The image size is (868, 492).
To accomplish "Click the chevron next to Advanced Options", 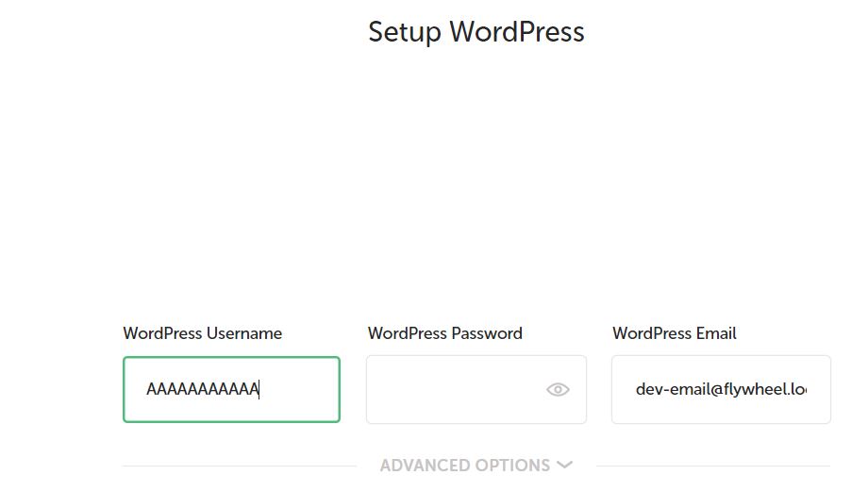I will click(x=564, y=465).
